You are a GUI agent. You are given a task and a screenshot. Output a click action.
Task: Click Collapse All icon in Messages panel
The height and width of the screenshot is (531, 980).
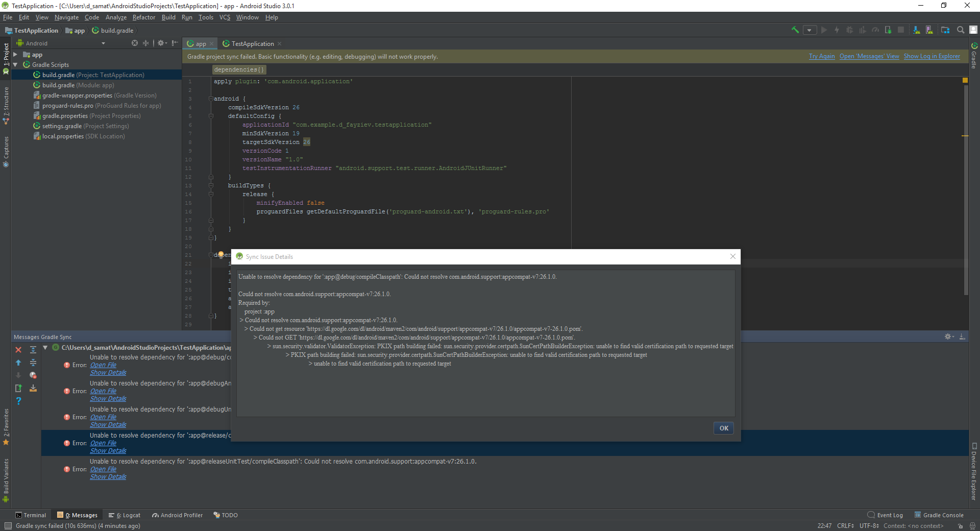pyautogui.click(x=33, y=363)
